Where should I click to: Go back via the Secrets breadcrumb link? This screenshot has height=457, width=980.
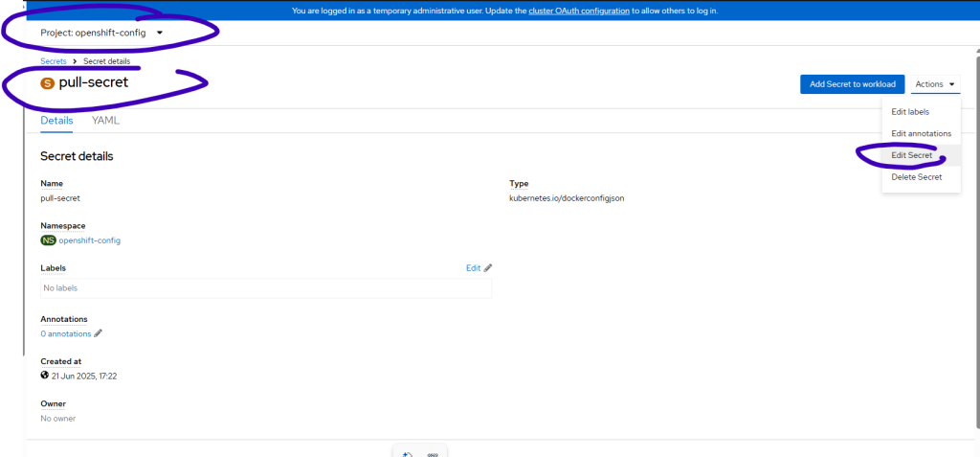(x=54, y=61)
